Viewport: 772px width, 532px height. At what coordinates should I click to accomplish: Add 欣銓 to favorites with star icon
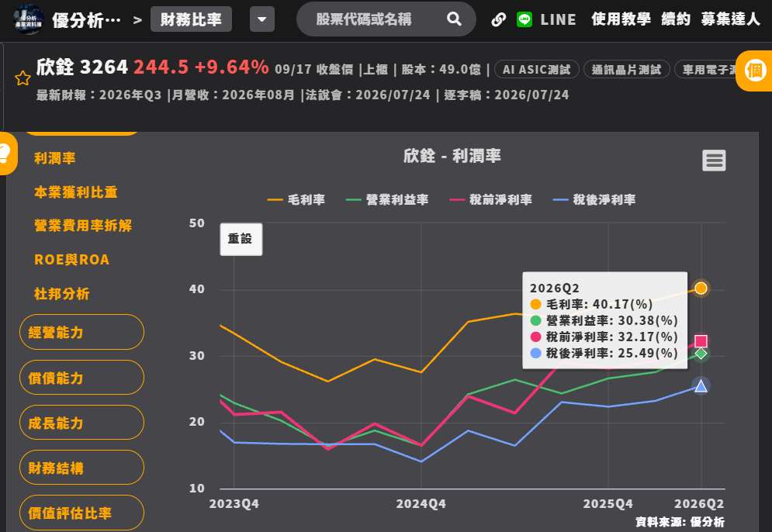click(x=23, y=78)
